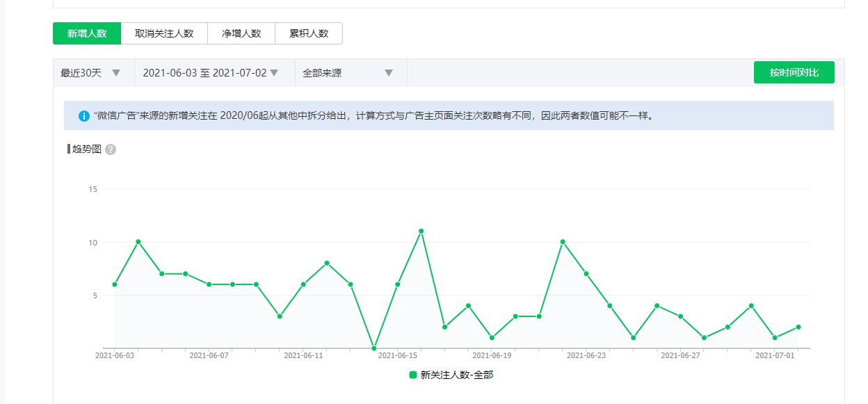Switch to the 新增人数 tab
The width and height of the screenshot is (868, 404).
87,33
